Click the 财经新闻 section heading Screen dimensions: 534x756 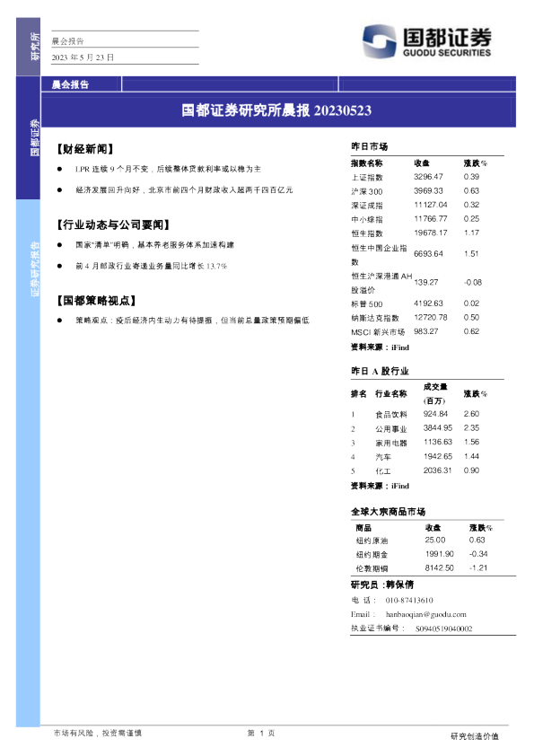click(85, 149)
